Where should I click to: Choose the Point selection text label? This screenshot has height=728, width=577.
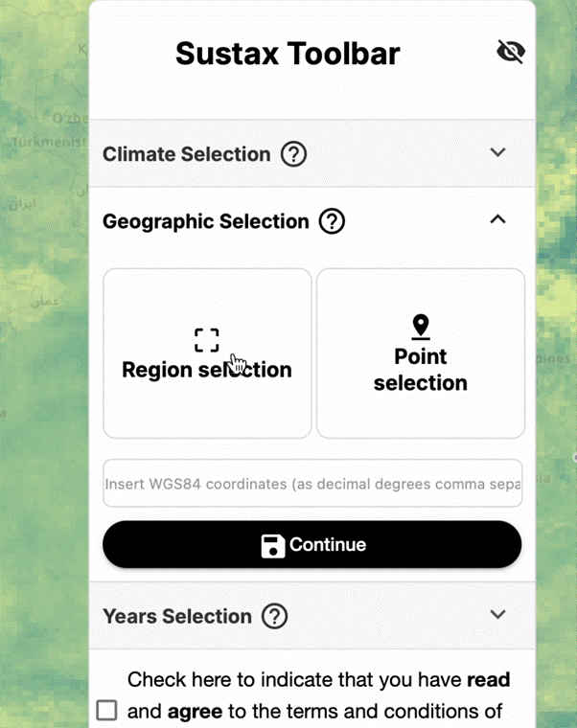[421, 370]
